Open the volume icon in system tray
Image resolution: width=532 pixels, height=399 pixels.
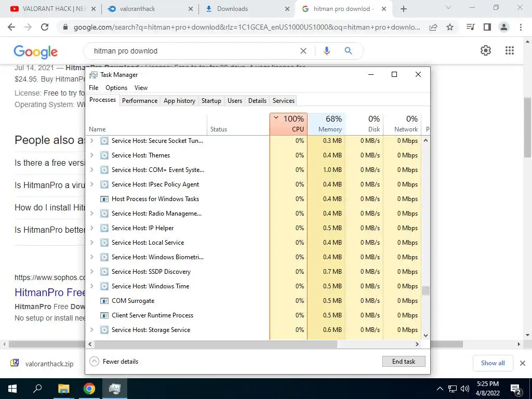(x=465, y=389)
